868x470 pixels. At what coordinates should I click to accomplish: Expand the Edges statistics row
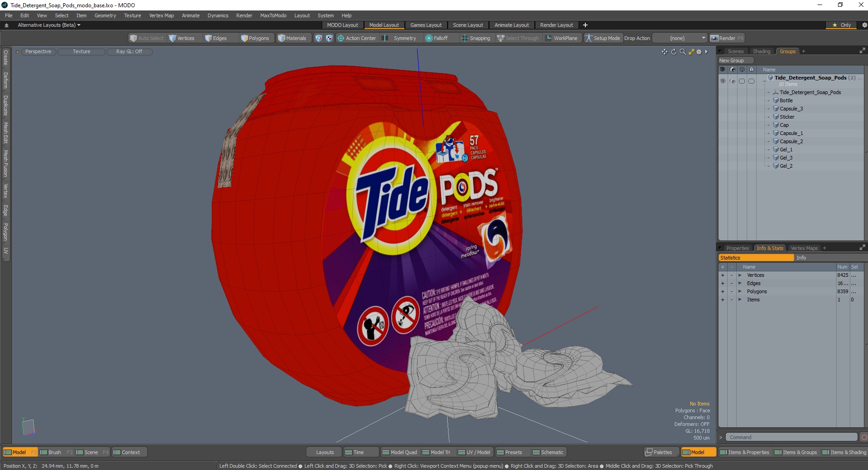click(x=740, y=283)
